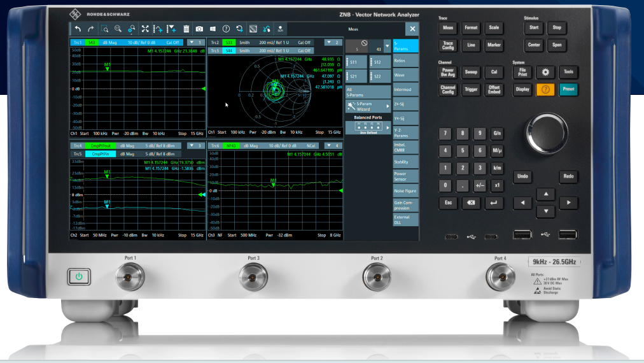Open the dropdown beside S 43 selector
Viewport: 644px width, 363px height.
tap(387, 47)
